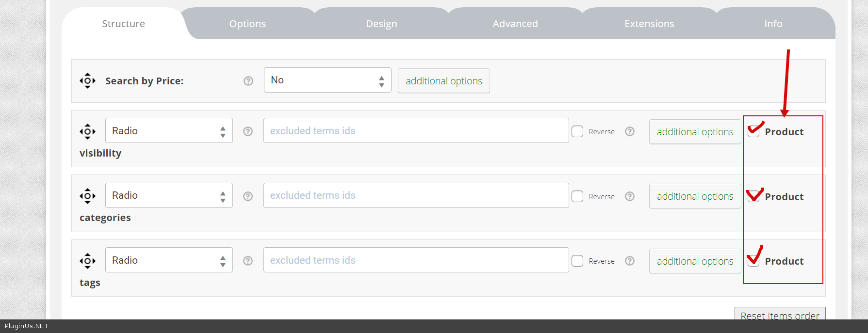Viewport: 868px width, 333px height.
Task: Click the excluded terms ids field for categories
Action: pos(416,195)
